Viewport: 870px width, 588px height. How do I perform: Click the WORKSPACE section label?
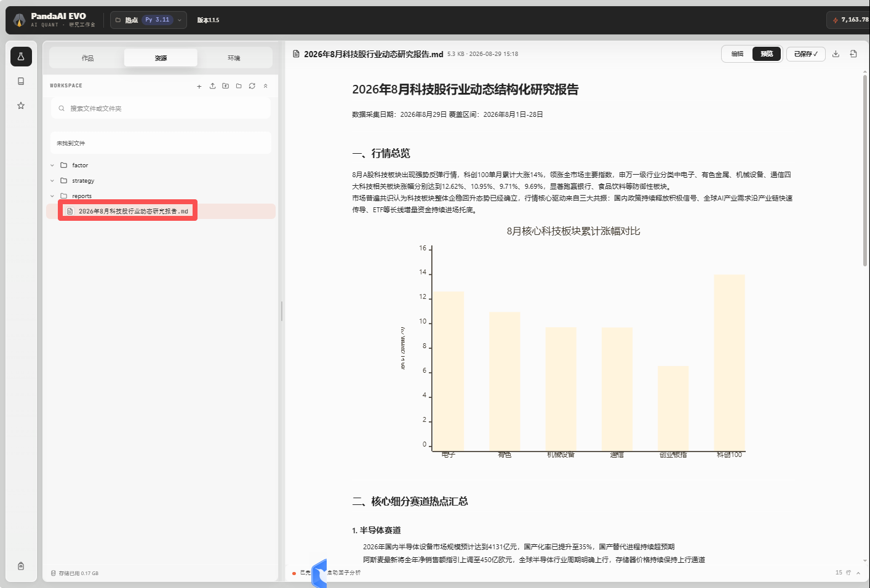pyautogui.click(x=66, y=85)
